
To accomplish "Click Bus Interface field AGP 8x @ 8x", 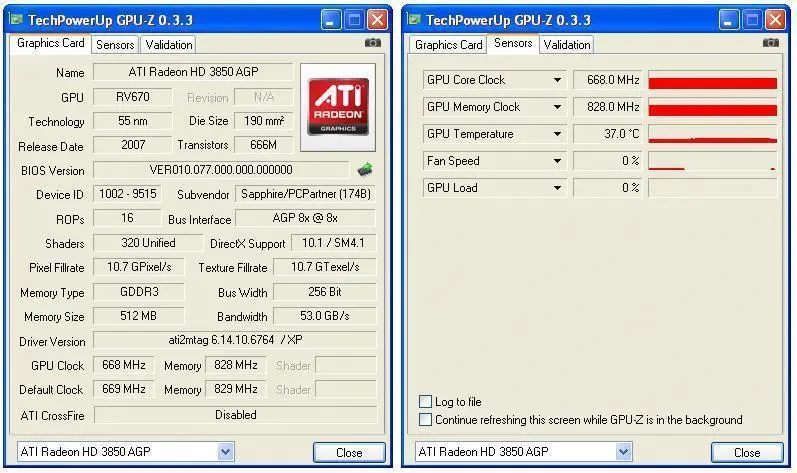I will pyautogui.click(x=305, y=218).
